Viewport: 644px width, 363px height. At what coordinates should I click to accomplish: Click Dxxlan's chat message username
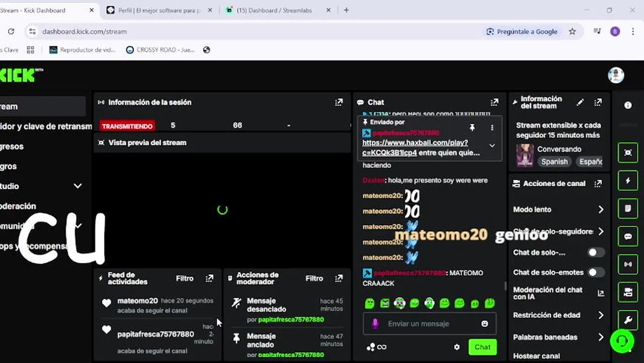[x=373, y=180]
